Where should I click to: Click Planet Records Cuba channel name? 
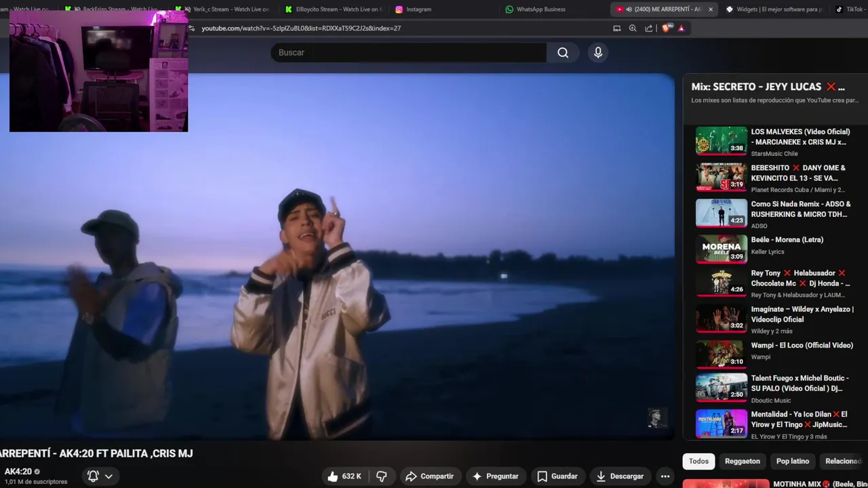(x=797, y=190)
